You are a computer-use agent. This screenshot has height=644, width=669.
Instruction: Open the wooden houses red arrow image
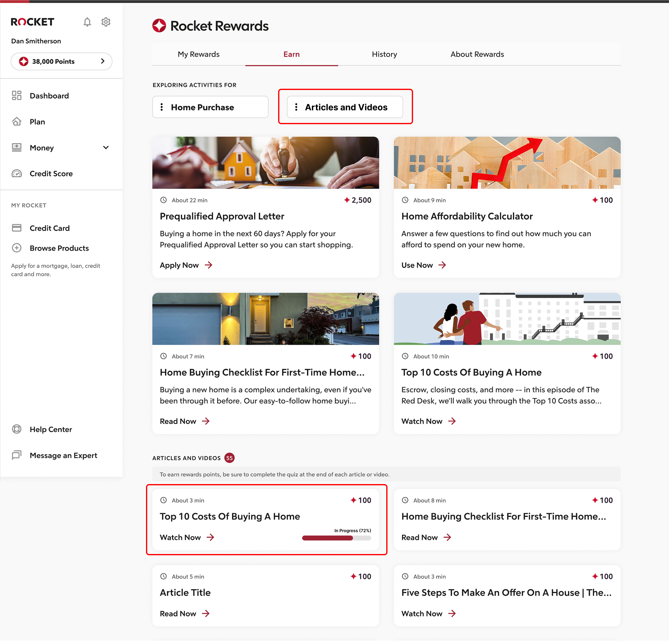pos(507,162)
